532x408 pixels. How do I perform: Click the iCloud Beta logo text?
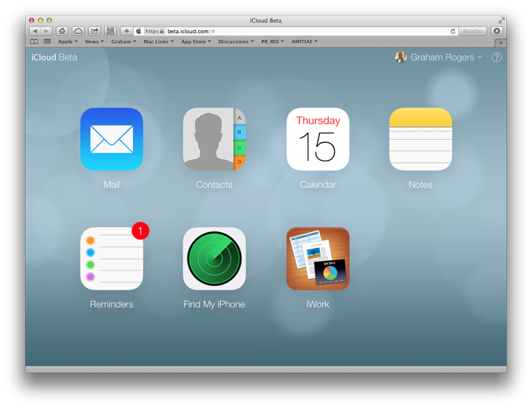pyautogui.click(x=54, y=58)
